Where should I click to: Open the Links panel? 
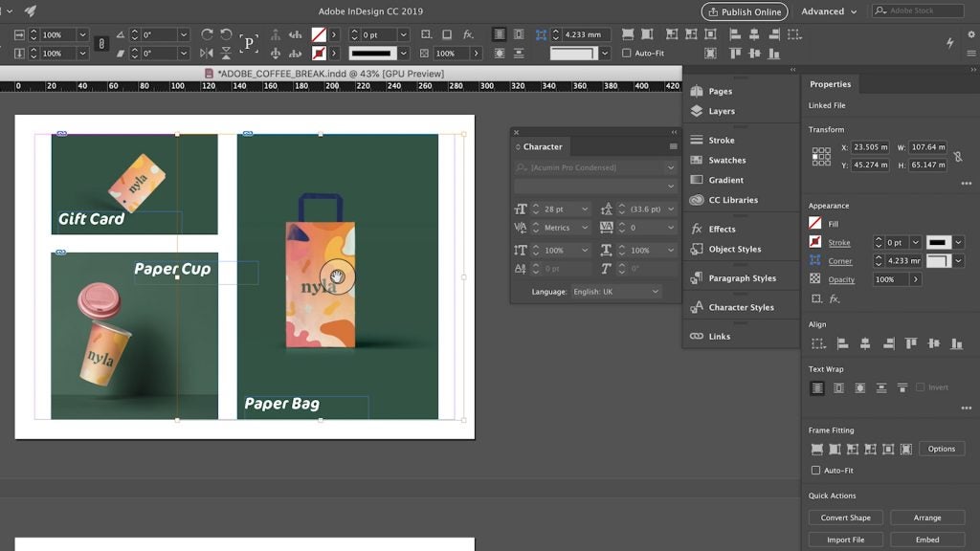tap(719, 337)
